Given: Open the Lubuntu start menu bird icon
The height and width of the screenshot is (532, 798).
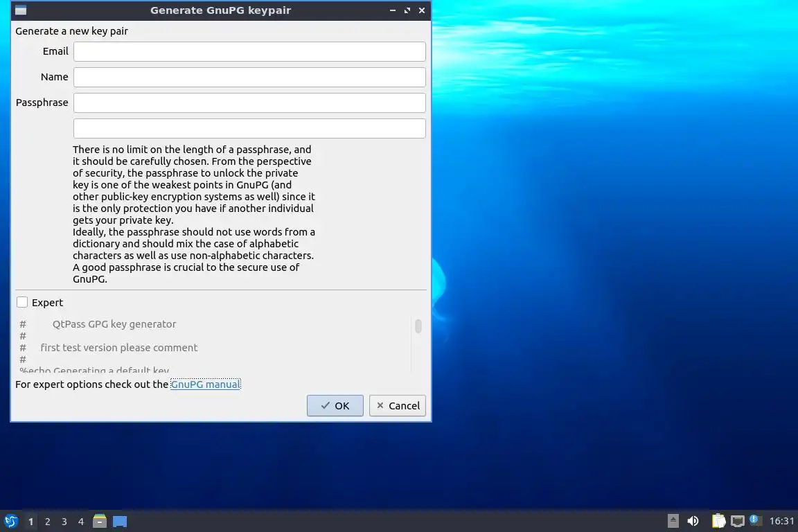Looking at the screenshot, I should pyautogui.click(x=10, y=522).
